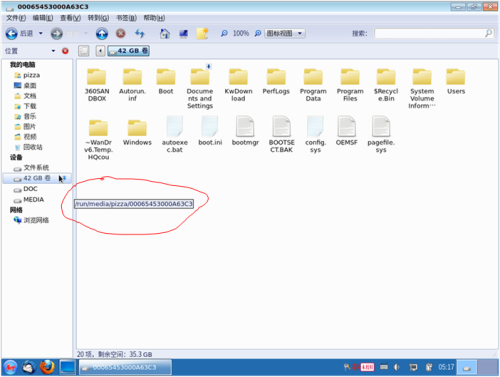Screen dimensions: 500x377
Task: Select 文件系统 device in sidebar
Action: tap(31, 168)
